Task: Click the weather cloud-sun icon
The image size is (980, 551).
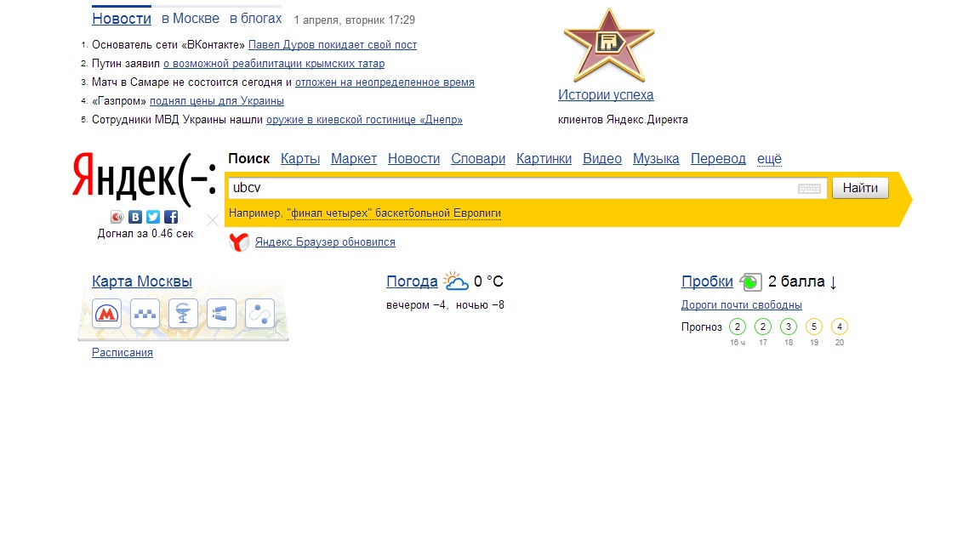Action: click(456, 281)
